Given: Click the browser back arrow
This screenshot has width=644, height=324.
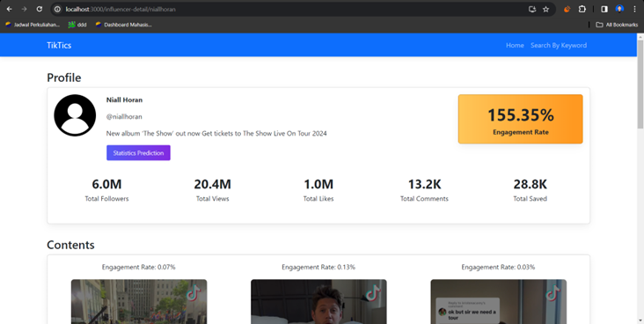Looking at the screenshot, I should click(9, 9).
